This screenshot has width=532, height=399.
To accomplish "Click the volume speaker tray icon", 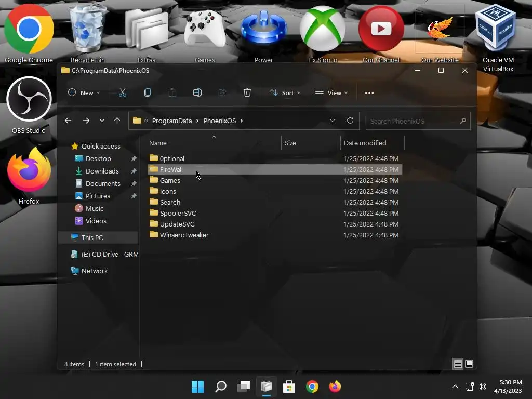I will (482, 387).
